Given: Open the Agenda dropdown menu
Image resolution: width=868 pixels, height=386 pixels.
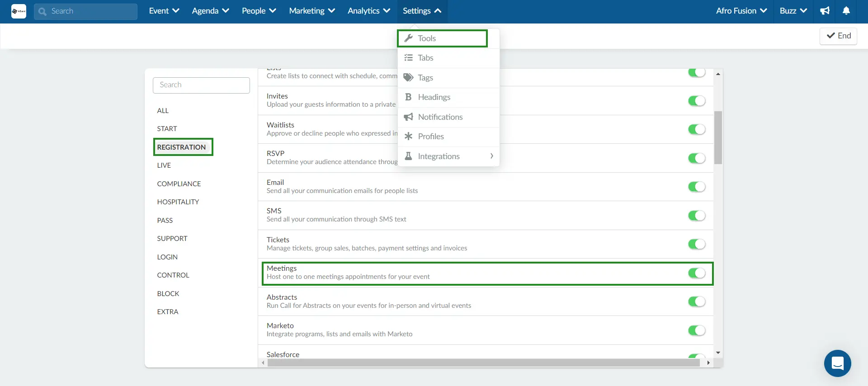Looking at the screenshot, I should pyautogui.click(x=210, y=11).
